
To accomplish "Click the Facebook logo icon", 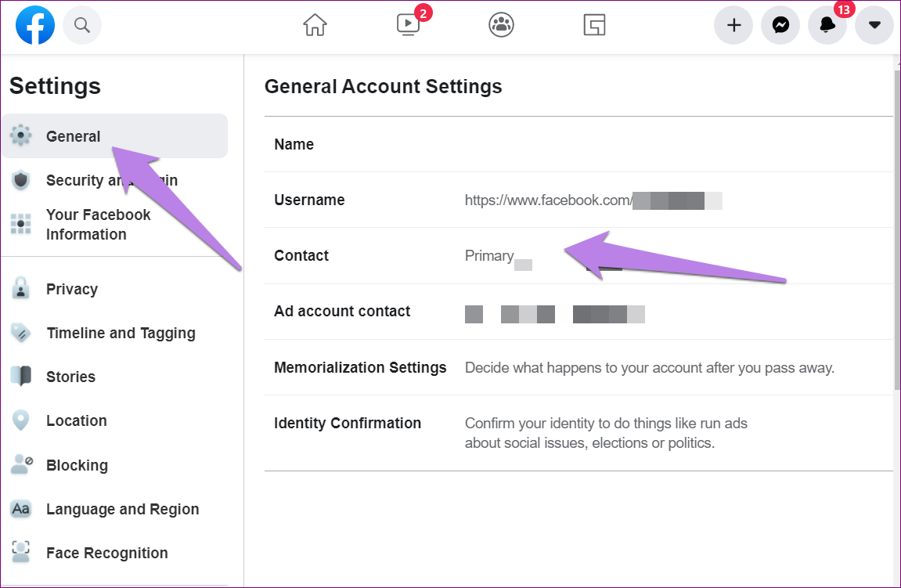I will (35, 26).
